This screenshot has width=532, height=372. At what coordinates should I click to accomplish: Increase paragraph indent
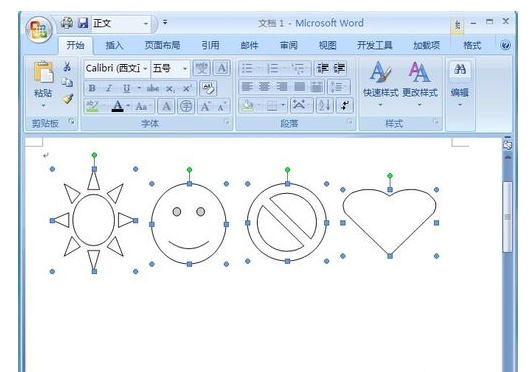(x=339, y=68)
